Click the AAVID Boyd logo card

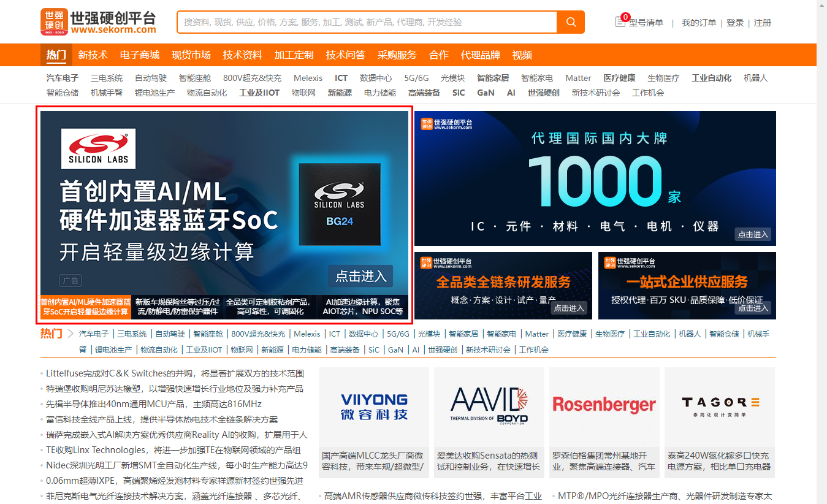click(x=489, y=407)
